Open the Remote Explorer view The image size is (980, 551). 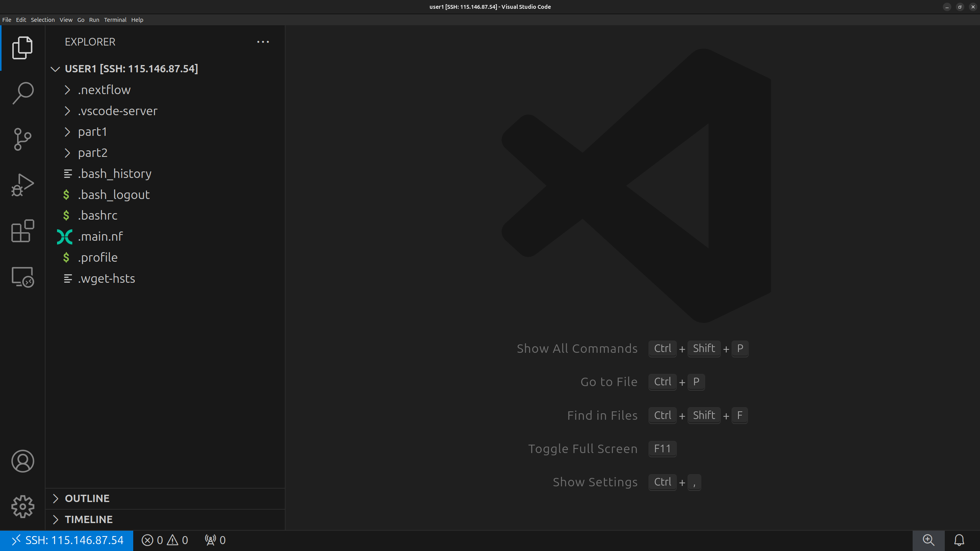pos(23,277)
